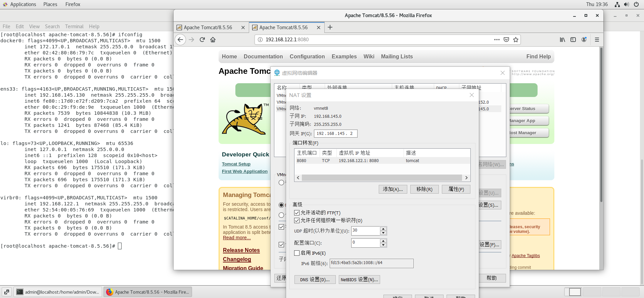This screenshot has height=298, width=644.
Task: Open DNS settings (DNS 设置)
Action: point(315,280)
